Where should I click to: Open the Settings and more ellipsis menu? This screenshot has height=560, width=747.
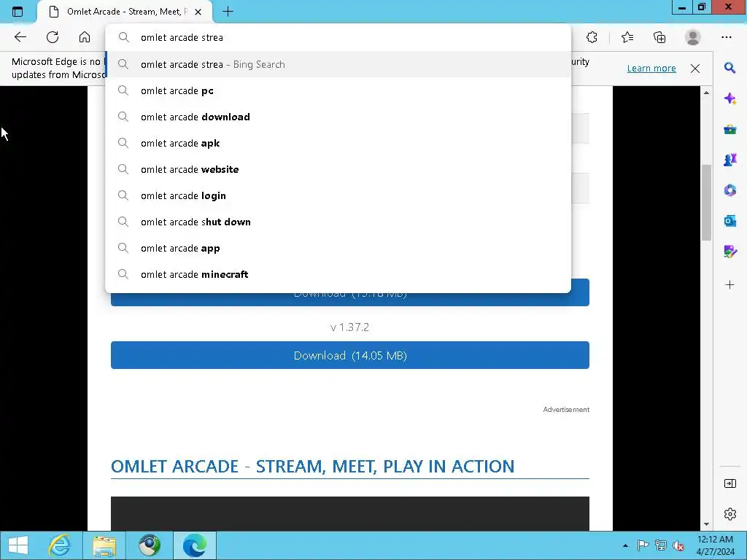point(726,37)
